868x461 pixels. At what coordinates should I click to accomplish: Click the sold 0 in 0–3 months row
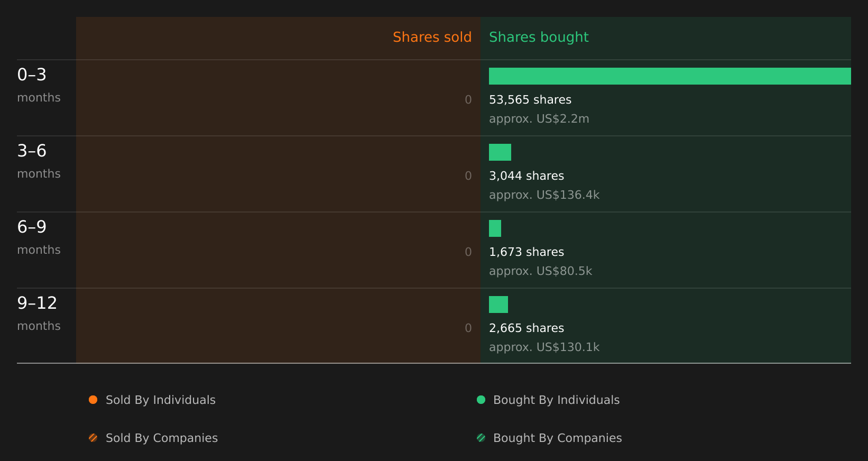468,100
